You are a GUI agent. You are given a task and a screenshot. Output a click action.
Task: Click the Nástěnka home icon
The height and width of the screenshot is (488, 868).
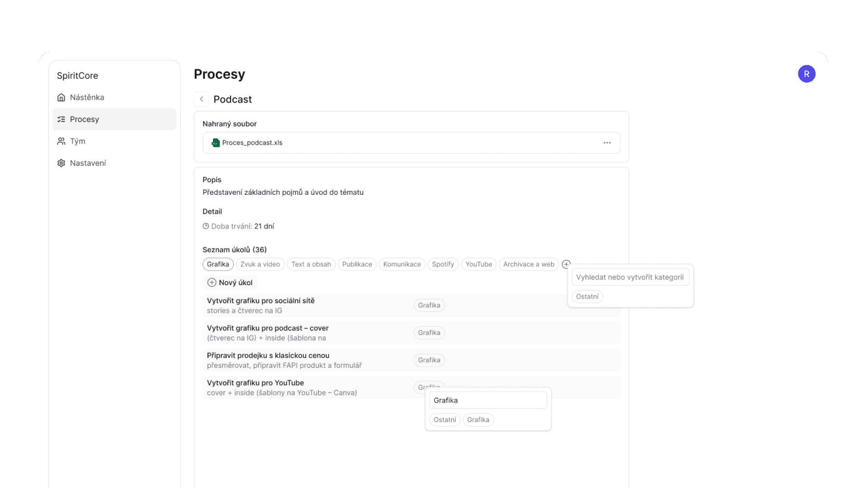tap(61, 98)
